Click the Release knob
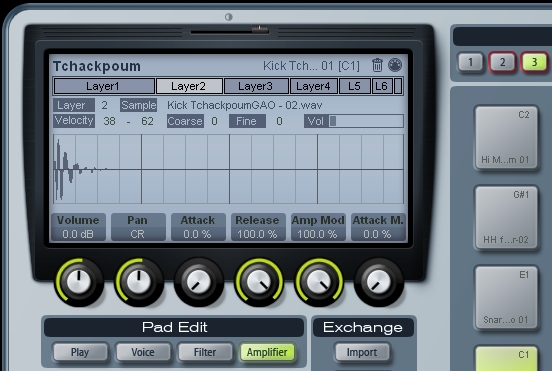 tap(259, 282)
